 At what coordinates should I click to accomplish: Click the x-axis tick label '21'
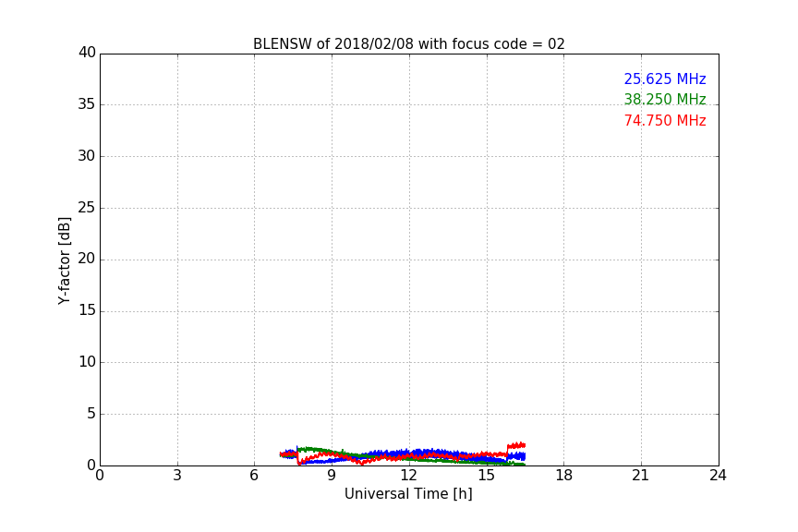[641, 476]
